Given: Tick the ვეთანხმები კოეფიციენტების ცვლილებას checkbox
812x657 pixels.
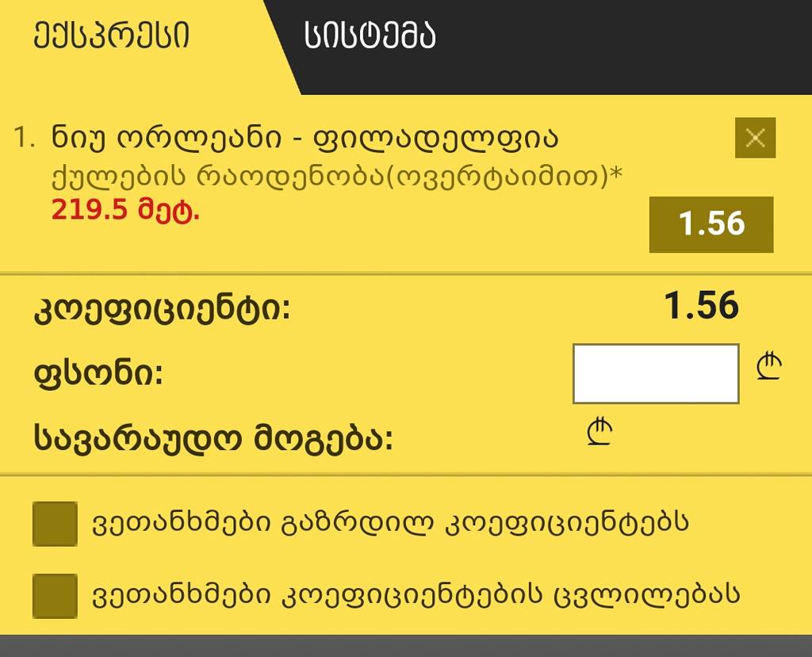Looking at the screenshot, I should [x=55, y=595].
